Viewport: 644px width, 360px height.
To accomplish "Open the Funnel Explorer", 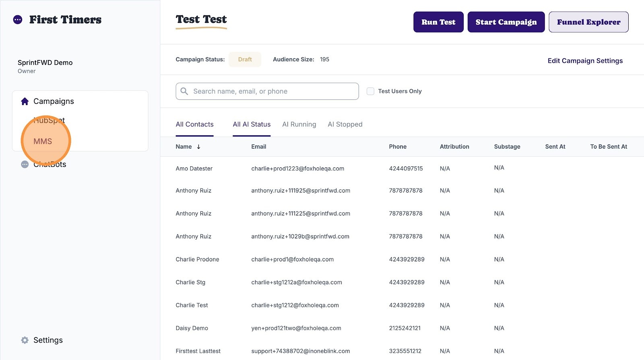I will (588, 22).
